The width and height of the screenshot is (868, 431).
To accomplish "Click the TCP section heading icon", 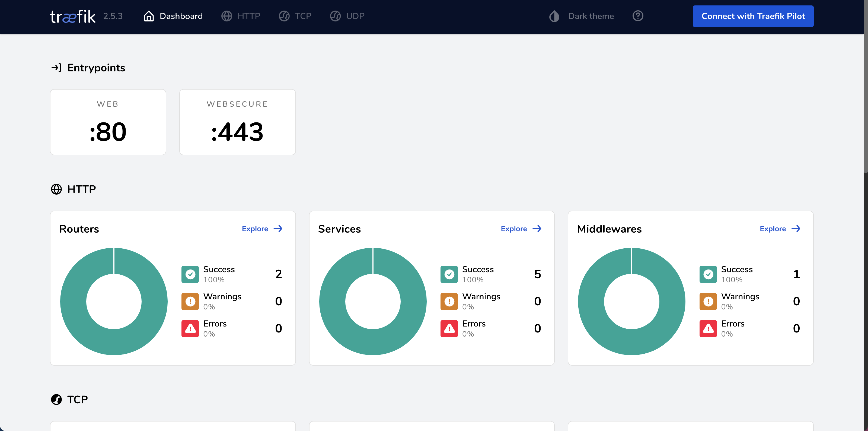I will tap(56, 399).
